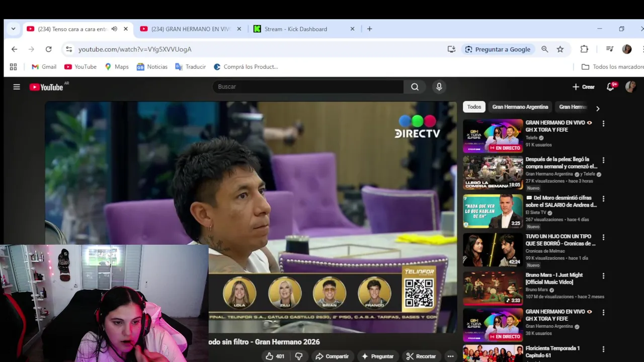Screen dimensions: 644x362
Task: Open options for Del Moro video
Action: pyautogui.click(x=603, y=199)
